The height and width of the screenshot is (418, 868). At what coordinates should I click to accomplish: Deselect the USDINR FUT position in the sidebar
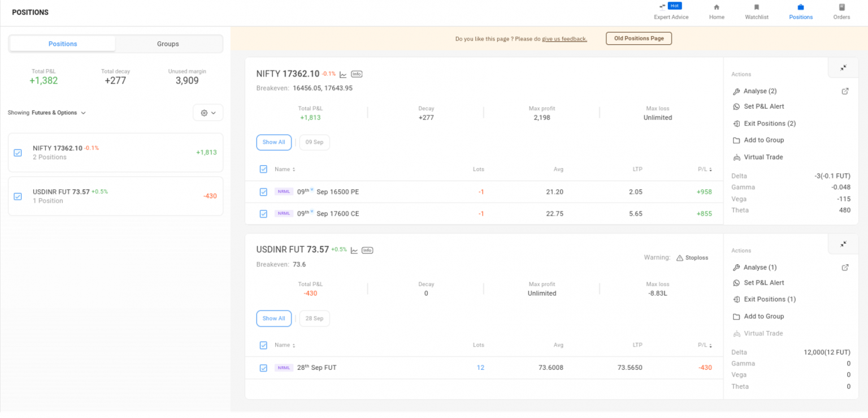17,196
